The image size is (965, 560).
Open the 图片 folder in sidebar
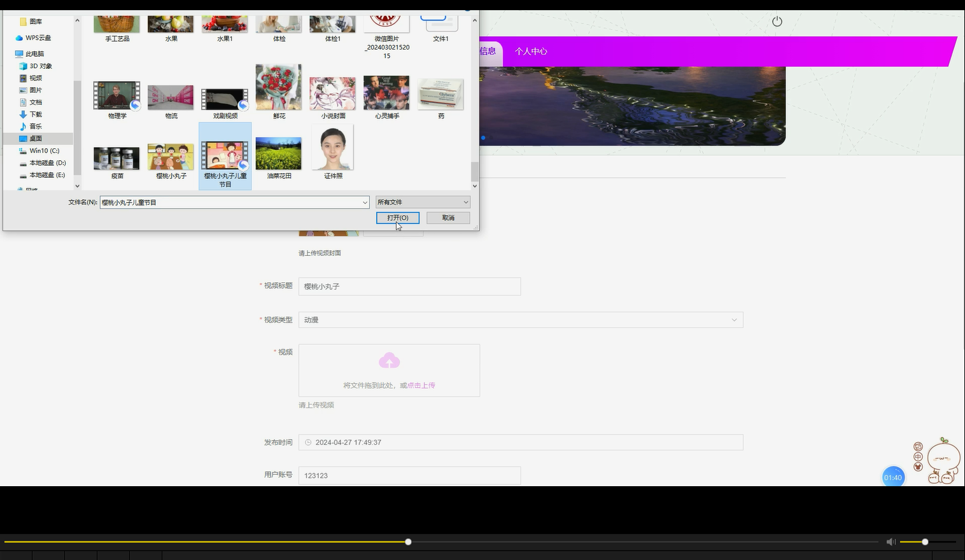point(31,90)
